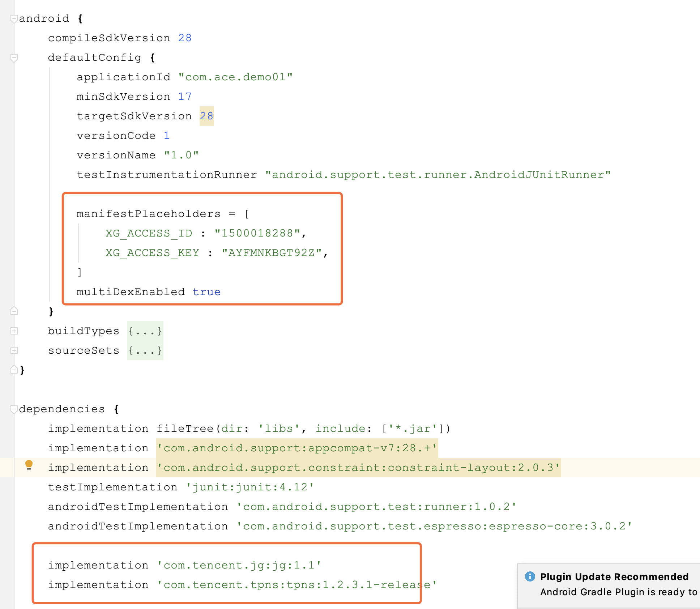The height and width of the screenshot is (609, 700).
Task: Collapse the dependencies block fold marker
Action: [14, 409]
